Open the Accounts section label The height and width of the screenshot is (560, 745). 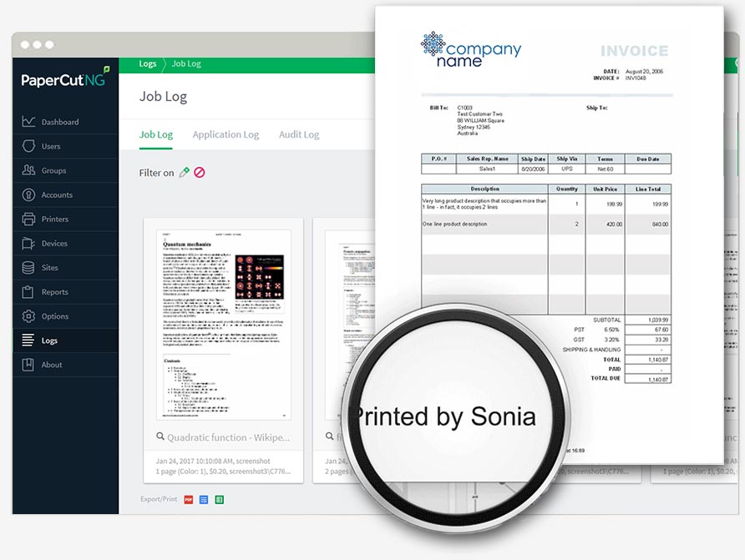point(57,194)
